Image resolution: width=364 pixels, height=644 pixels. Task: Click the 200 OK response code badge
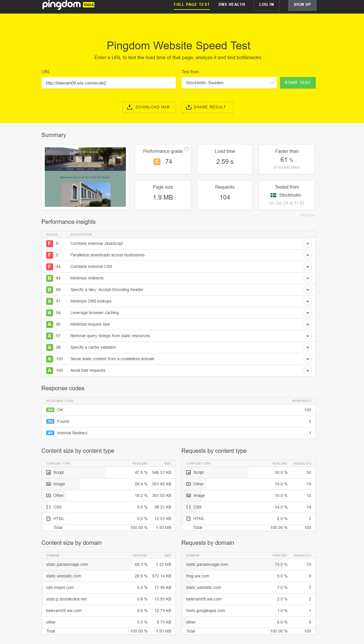click(x=50, y=410)
